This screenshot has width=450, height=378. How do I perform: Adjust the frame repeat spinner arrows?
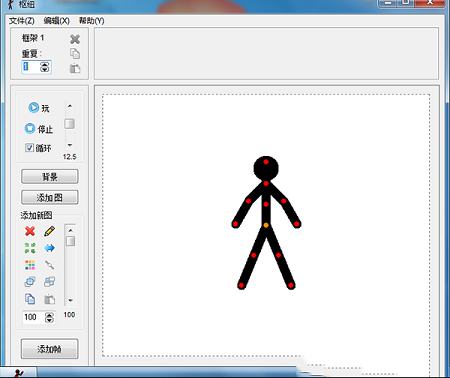(x=45, y=67)
